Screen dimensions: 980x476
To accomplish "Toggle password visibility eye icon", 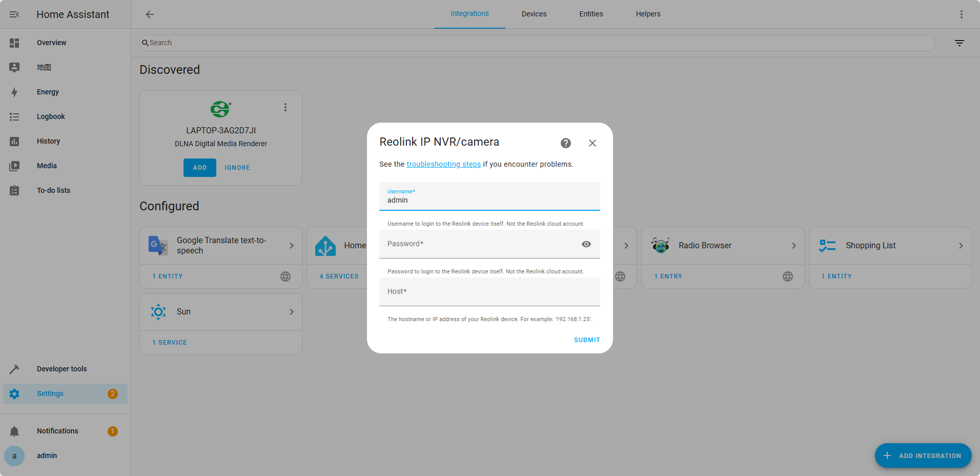I will tap(586, 244).
